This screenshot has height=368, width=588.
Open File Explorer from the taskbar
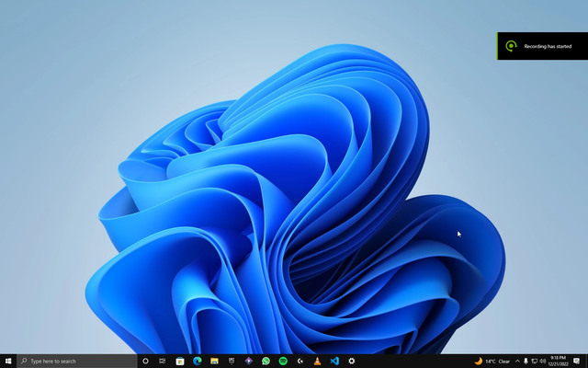(x=214, y=361)
